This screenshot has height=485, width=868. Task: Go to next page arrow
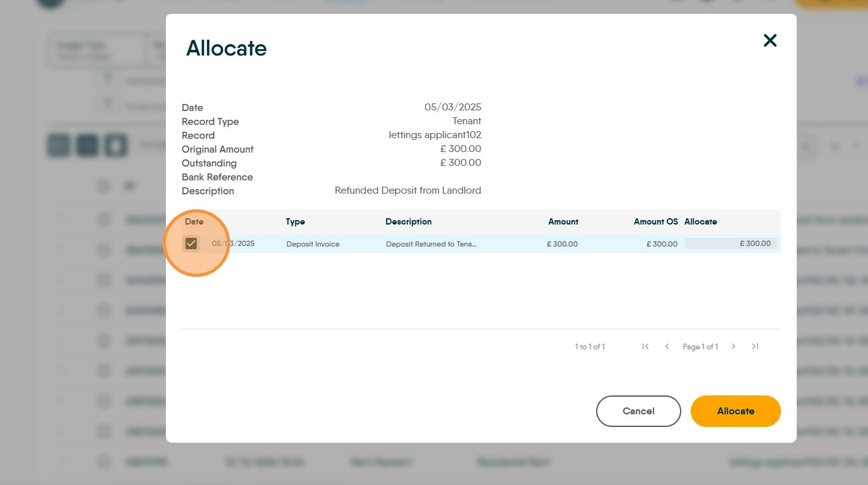tap(734, 346)
